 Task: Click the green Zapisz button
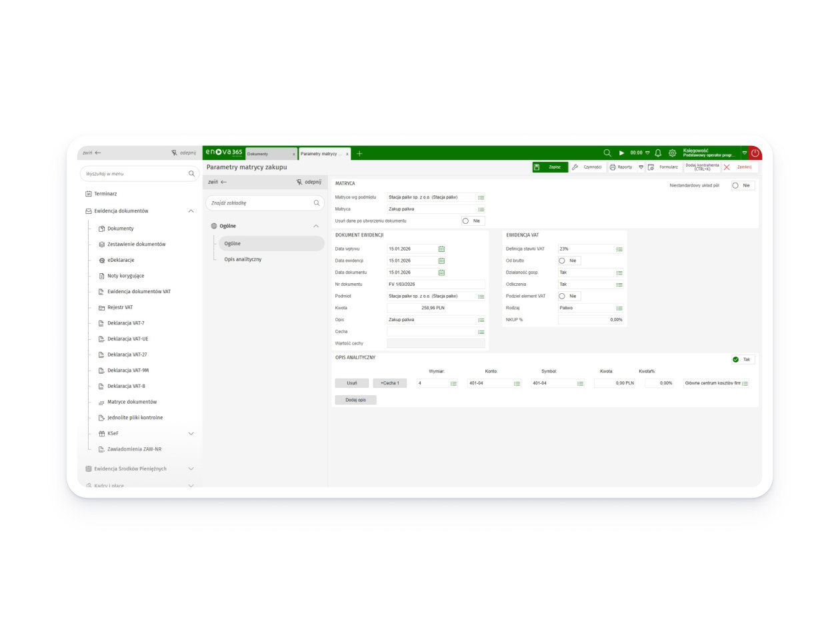(550, 167)
